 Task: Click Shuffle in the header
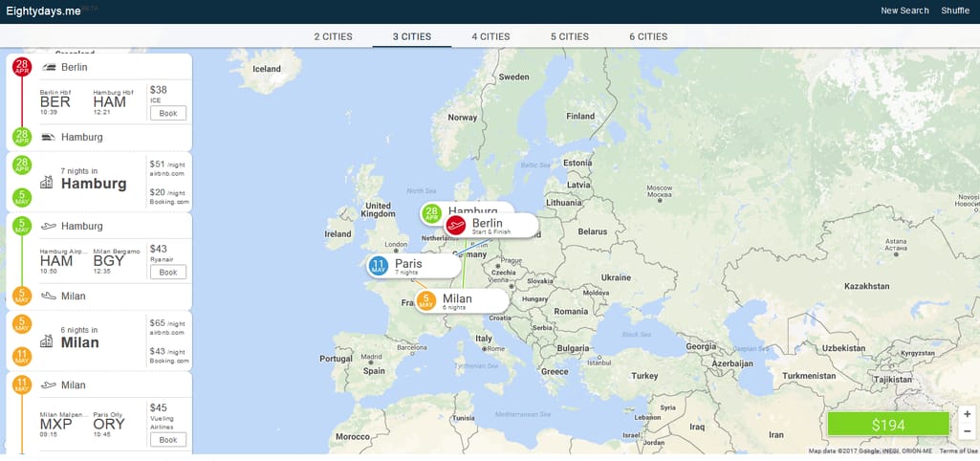click(x=955, y=11)
